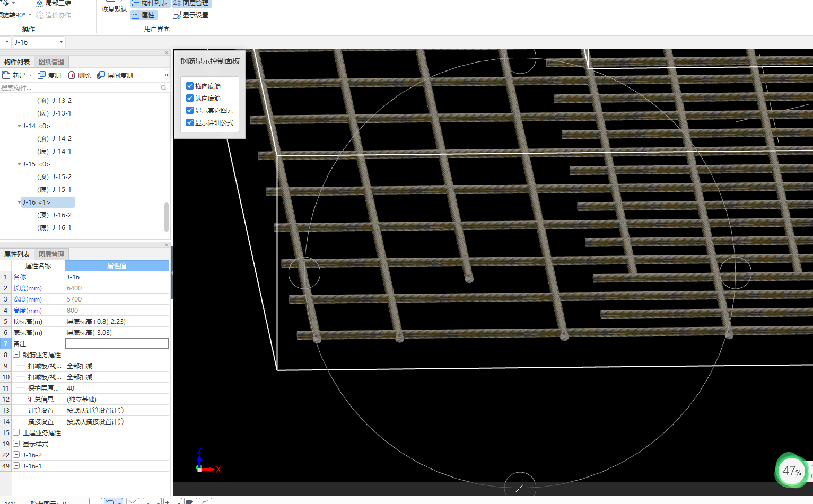Click the component tree vertical scrollbar
The width and height of the screenshot is (813, 504).
click(x=167, y=217)
